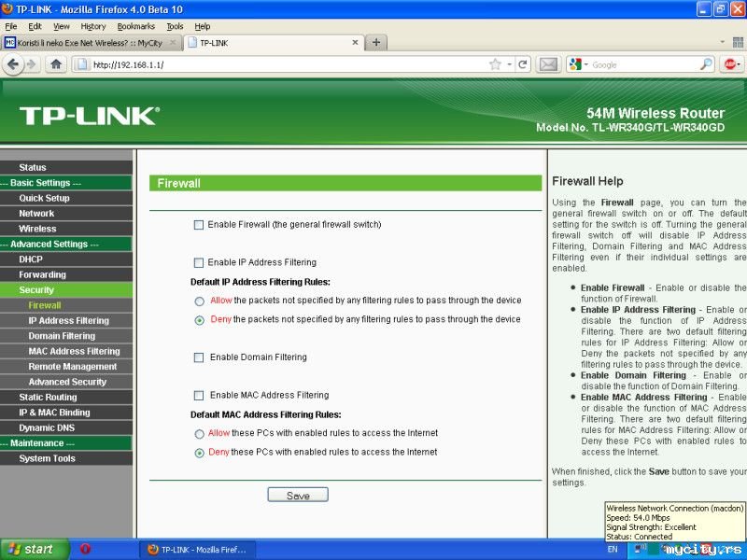Click the mail envelope toolbar icon
The width and height of the screenshot is (747, 560).
point(548,64)
